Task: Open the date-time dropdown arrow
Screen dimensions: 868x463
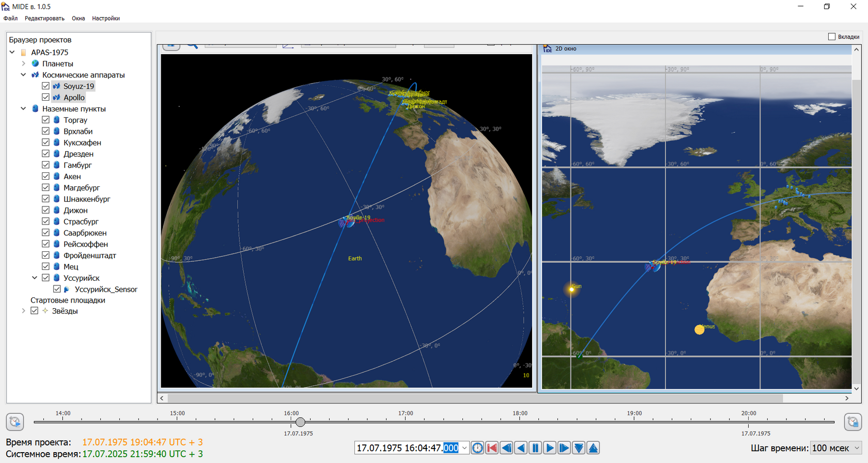Action: (x=464, y=448)
